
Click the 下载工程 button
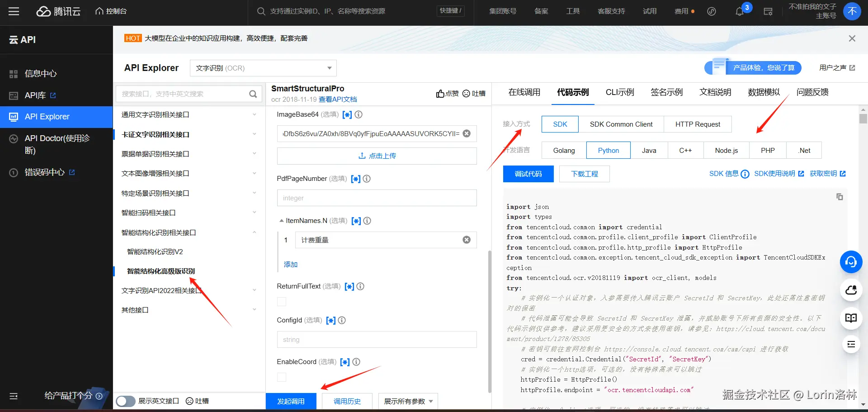pyautogui.click(x=584, y=174)
